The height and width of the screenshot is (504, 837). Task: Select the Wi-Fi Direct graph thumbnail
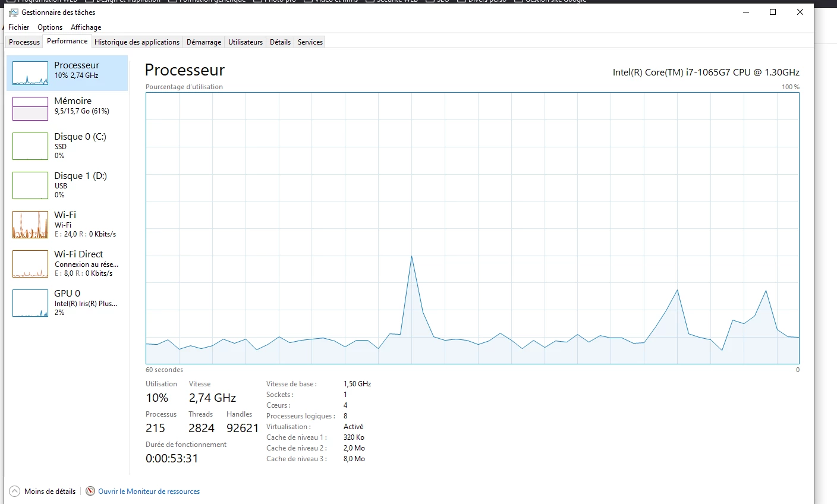point(30,264)
